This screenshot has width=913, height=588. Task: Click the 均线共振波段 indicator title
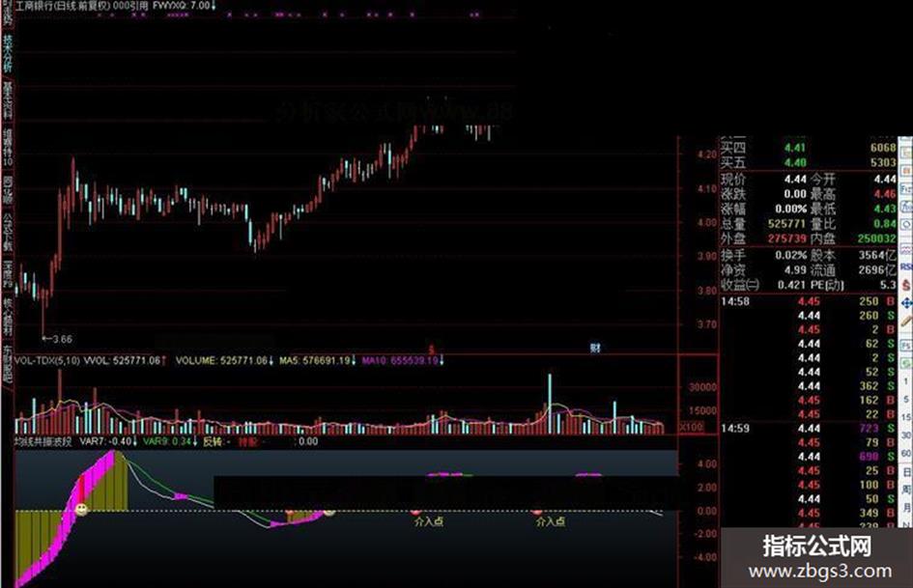[x=43, y=441]
